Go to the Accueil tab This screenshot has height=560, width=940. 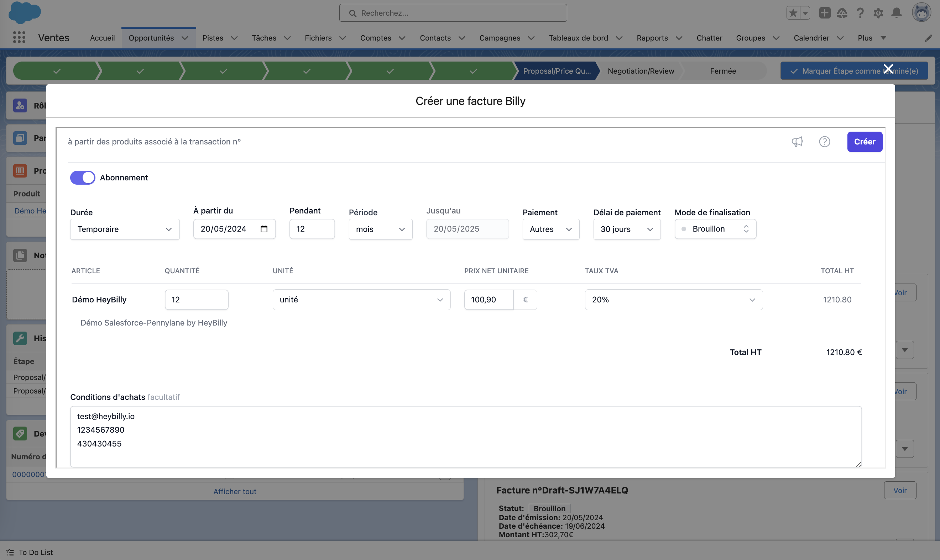point(102,38)
